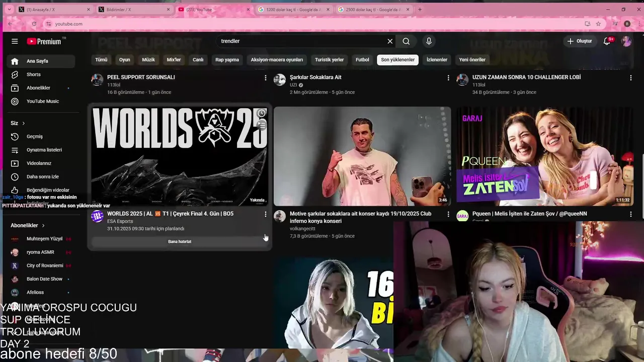Click the magnifier search button
Screen dimensions: 644x362
pyautogui.click(x=406, y=41)
